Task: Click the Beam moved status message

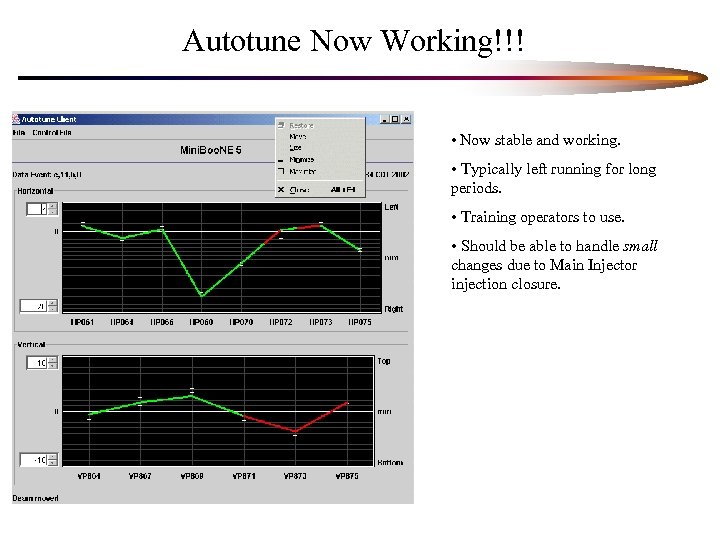Action: [35, 498]
